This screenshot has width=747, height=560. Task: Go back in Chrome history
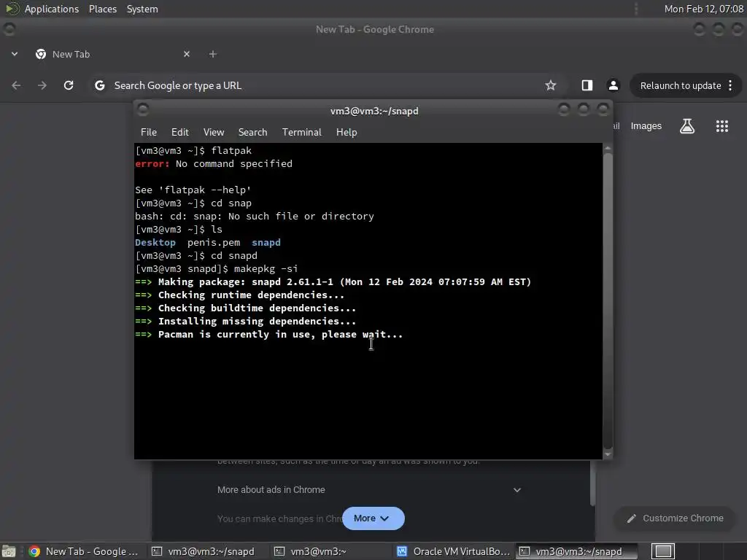(16, 85)
